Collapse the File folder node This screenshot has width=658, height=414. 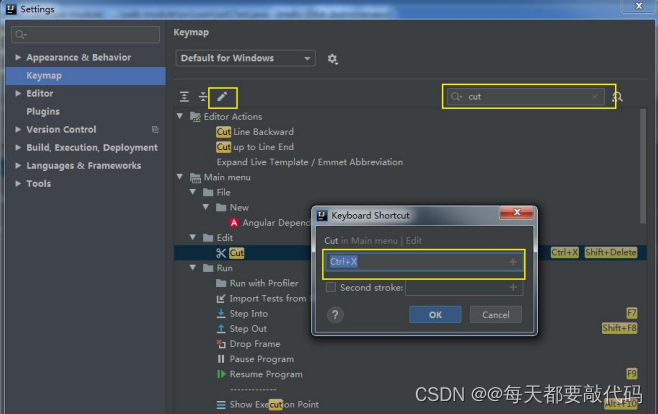coord(193,192)
